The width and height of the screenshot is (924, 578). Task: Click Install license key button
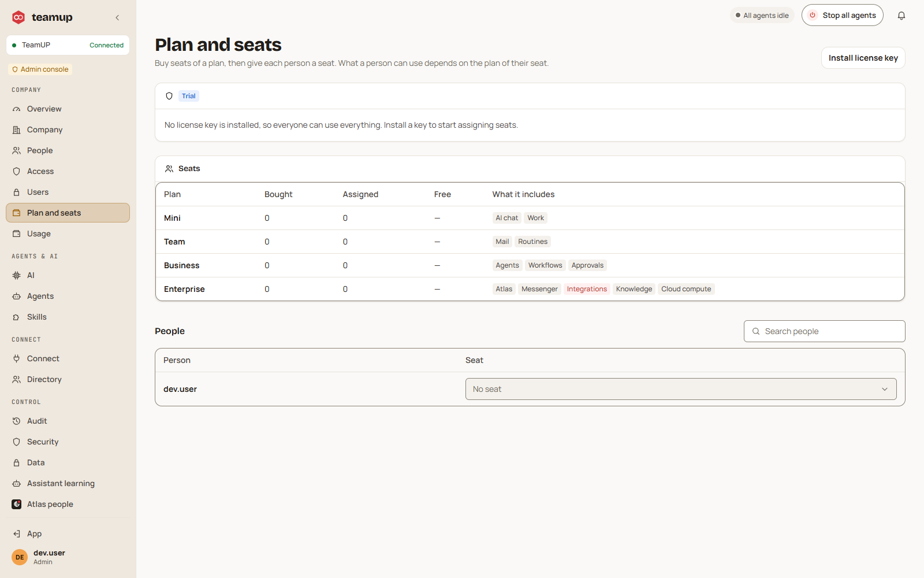863,58
